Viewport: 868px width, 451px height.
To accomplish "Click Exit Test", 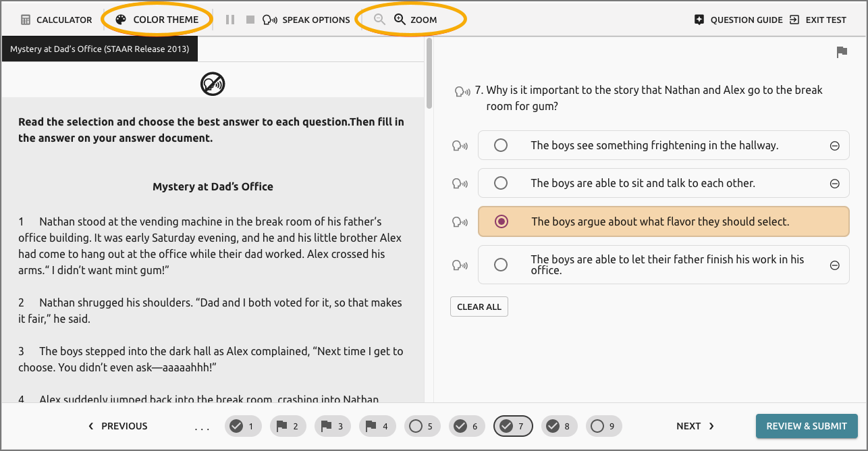I will pyautogui.click(x=818, y=20).
